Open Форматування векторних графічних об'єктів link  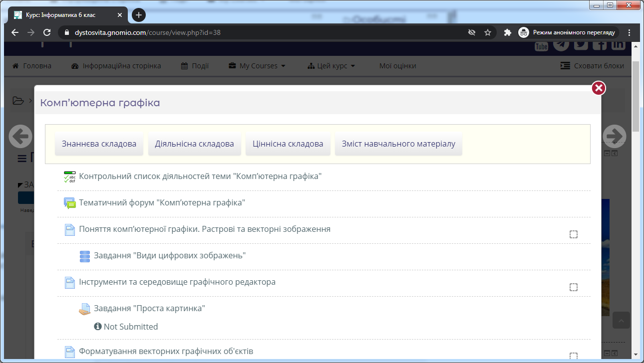[x=166, y=352]
